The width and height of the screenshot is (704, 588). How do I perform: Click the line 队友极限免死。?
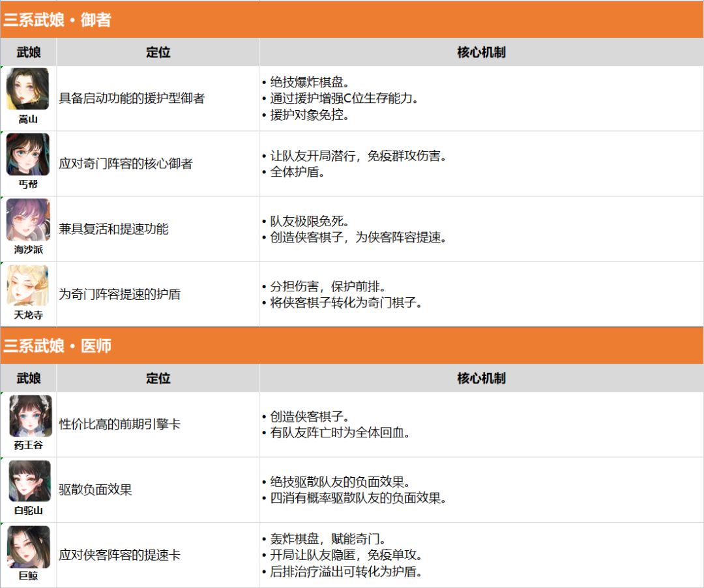click(x=306, y=221)
